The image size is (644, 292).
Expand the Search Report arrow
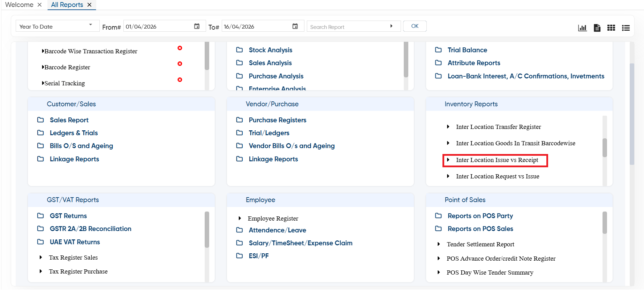[391, 26]
